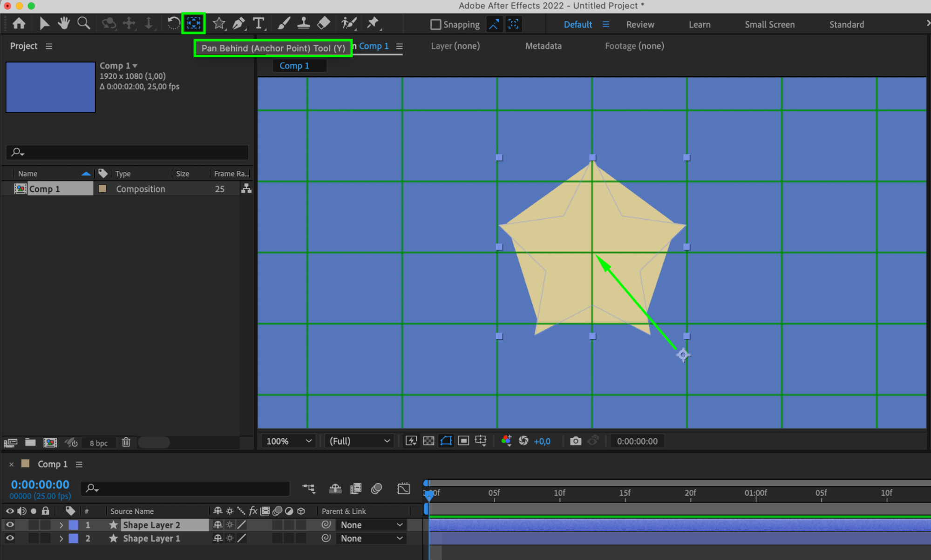Click the 8 bpc color depth button
Image resolution: width=931 pixels, height=560 pixels.
click(99, 443)
